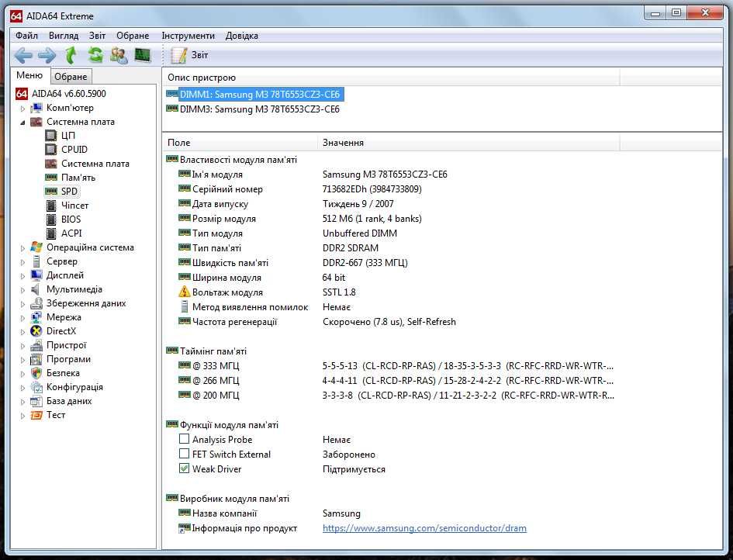Click the Опис пристрою column header
The width and height of the screenshot is (733, 560).
click(x=391, y=78)
